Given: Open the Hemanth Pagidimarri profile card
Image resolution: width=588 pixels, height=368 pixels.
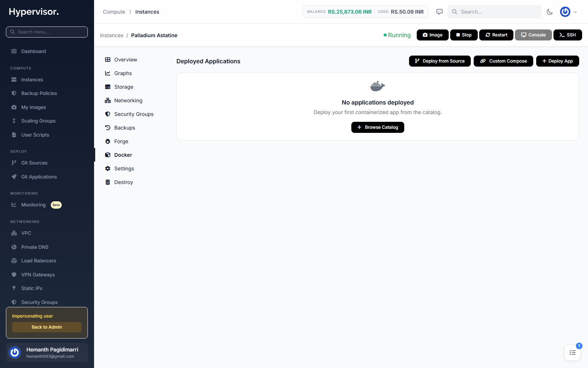Looking at the screenshot, I should point(47,353).
